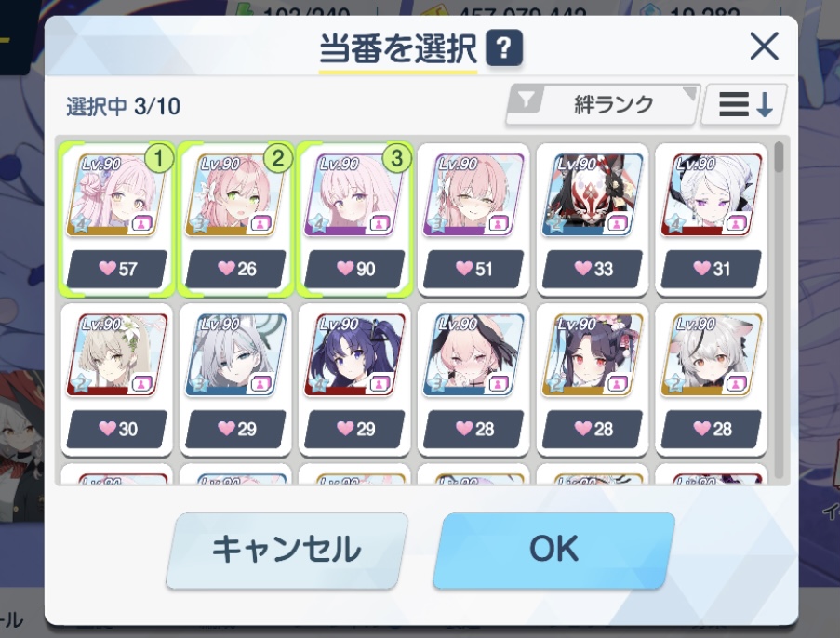This screenshot has height=638, width=840.
Task: Deselect student numbered 2 with bond 26
Action: [x=235, y=219]
